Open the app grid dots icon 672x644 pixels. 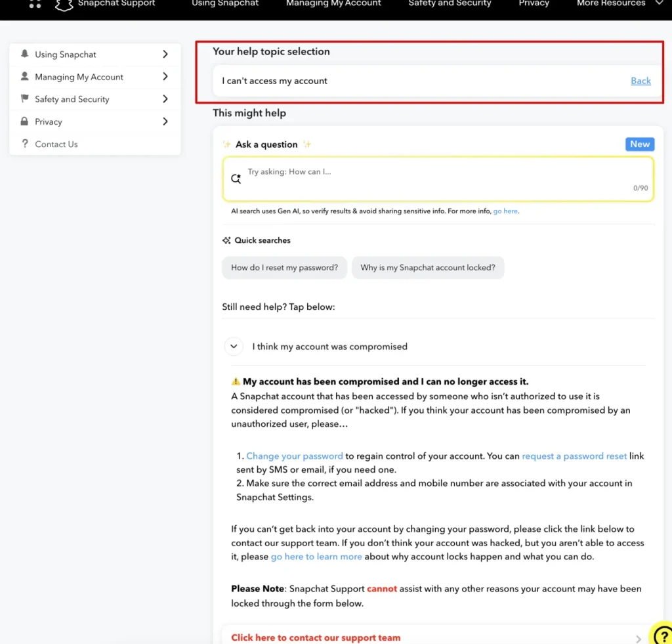(x=35, y=4)
